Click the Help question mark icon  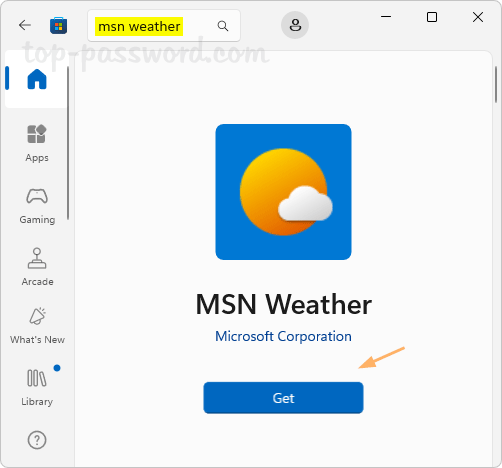point(37,440)
